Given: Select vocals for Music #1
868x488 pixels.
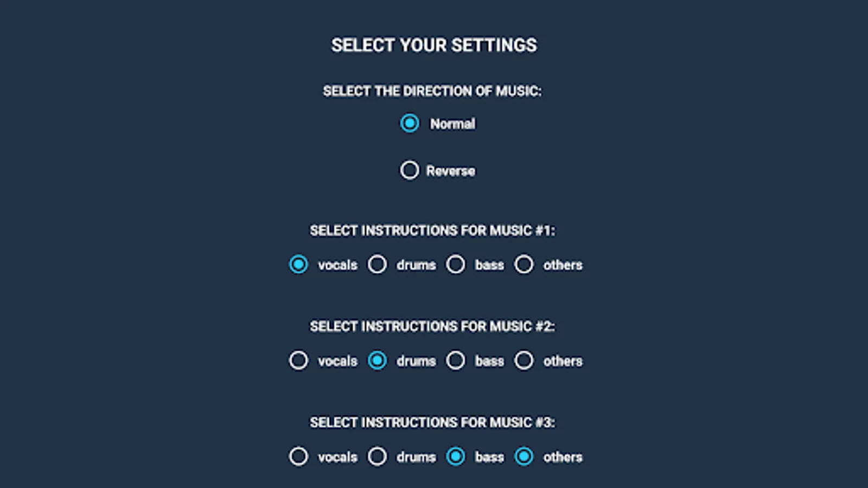Looking at the screenshot, I should [298, 265].
